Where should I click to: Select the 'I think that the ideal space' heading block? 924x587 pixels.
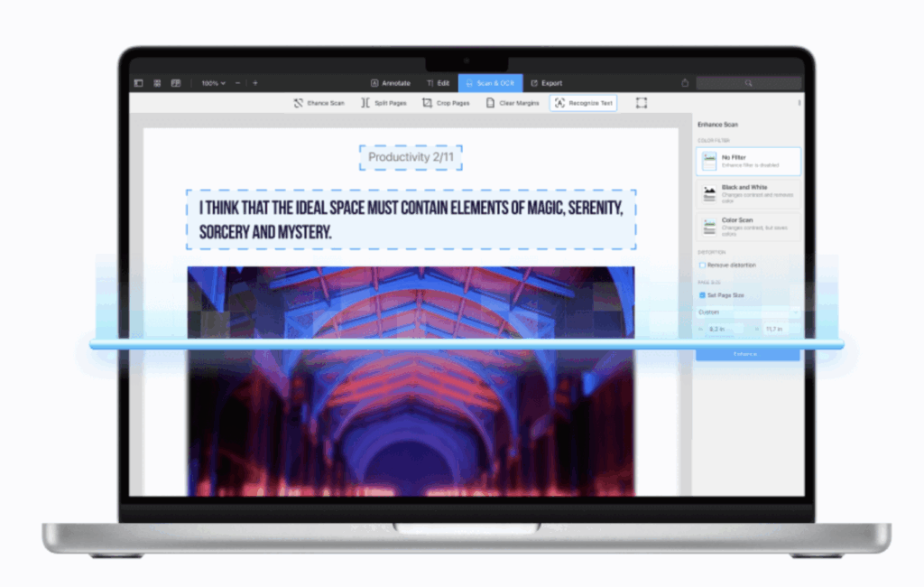tap(411, 219)
